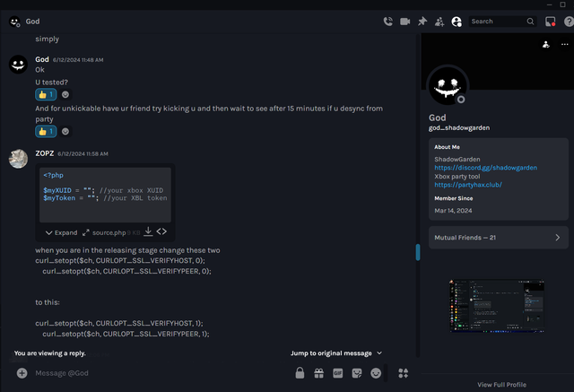Screen dimensions: 574x392
Task: Click the god_shadowgarden username text
Action: pos(459,127)
